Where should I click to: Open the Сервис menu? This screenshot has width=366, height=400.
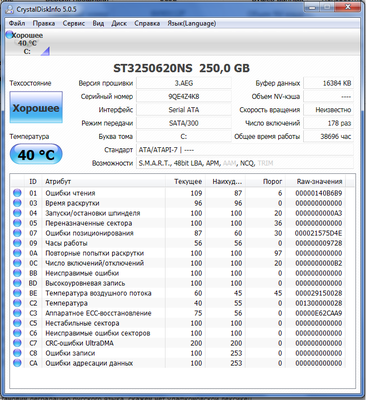[x=74, y=23]
